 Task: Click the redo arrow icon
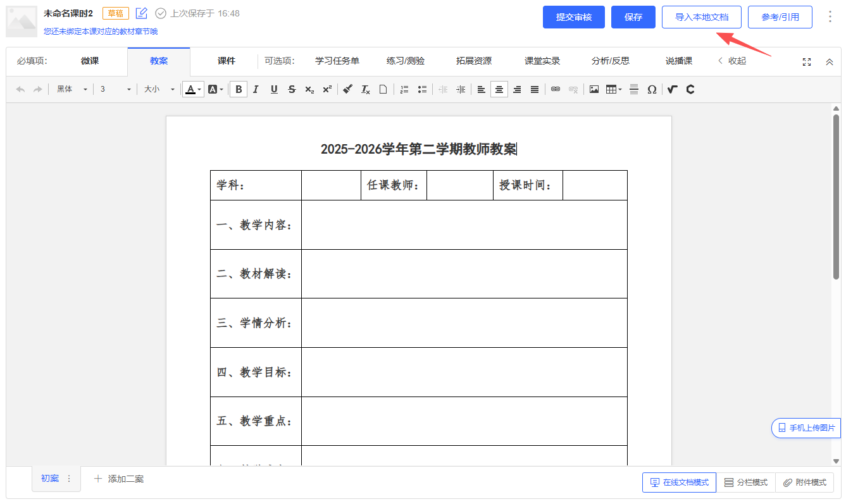pos(38,90)
